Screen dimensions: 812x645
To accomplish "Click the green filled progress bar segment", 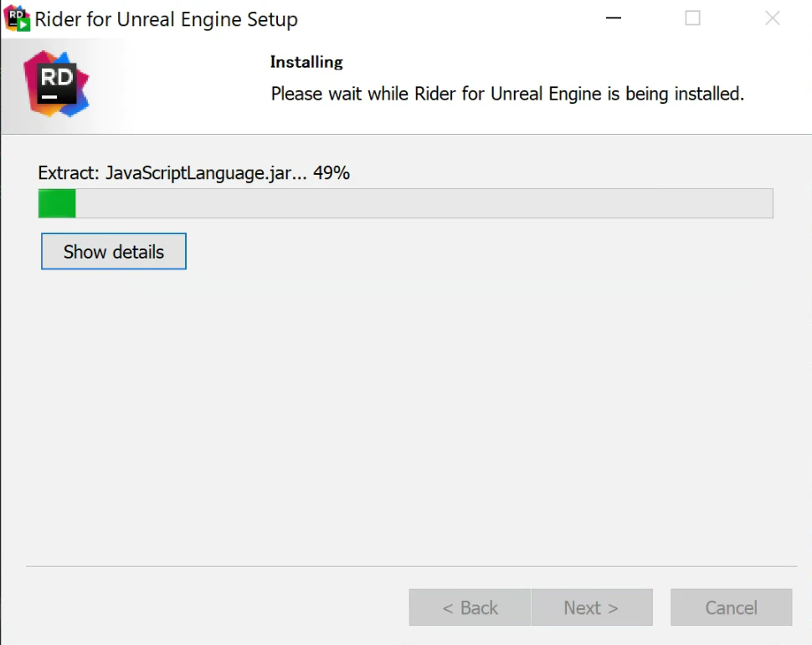I will [57, 203].
